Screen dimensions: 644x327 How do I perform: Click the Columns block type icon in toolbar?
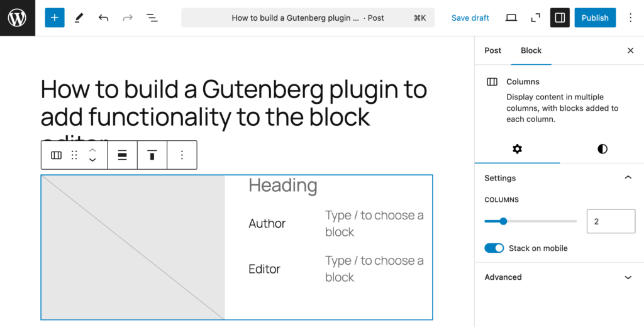57,155
